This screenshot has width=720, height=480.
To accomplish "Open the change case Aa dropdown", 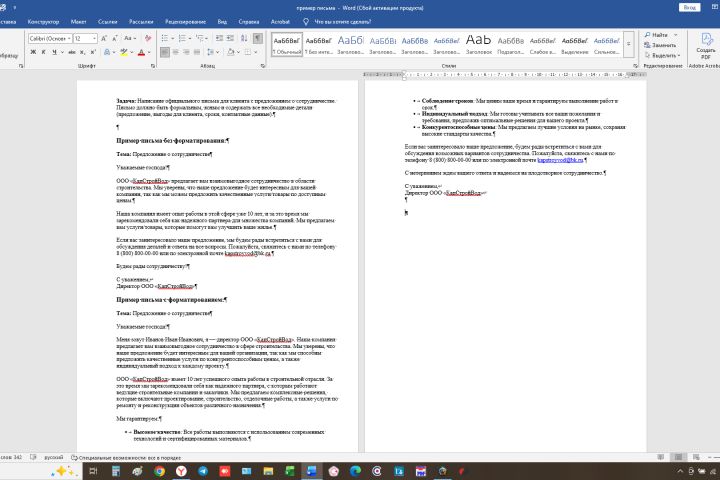I will (x=129, y=39).
